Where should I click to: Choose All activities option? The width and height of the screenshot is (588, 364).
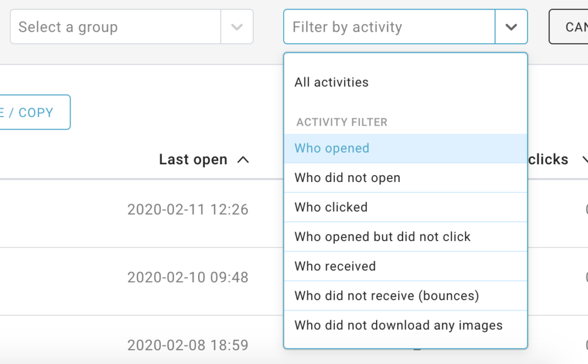[x=331, y=82]
